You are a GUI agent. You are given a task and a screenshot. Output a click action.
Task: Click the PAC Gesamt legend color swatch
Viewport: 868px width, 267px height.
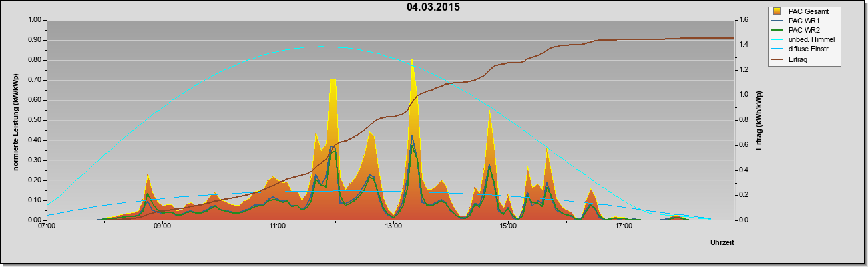(x=777, y=11)
